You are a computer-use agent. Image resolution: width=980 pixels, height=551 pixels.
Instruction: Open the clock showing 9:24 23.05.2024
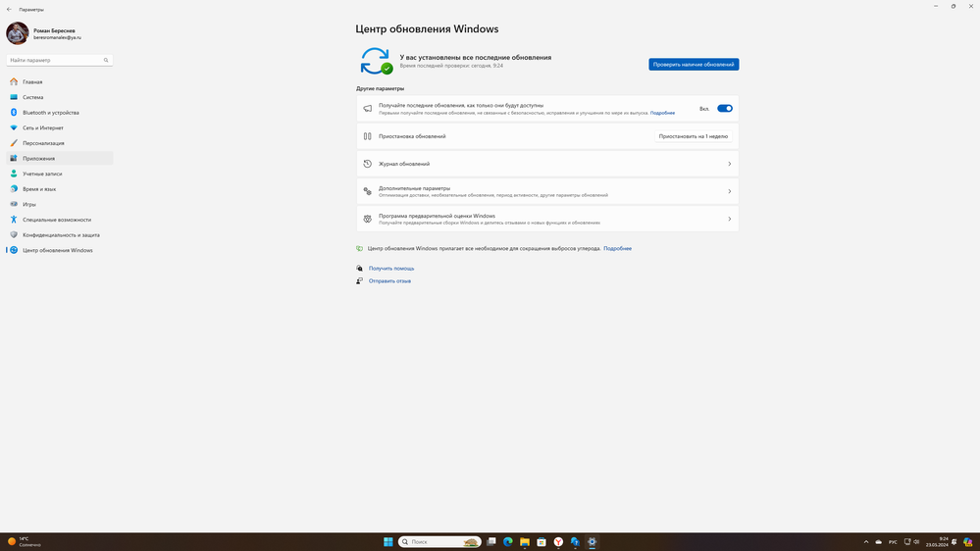pos(937,541)
